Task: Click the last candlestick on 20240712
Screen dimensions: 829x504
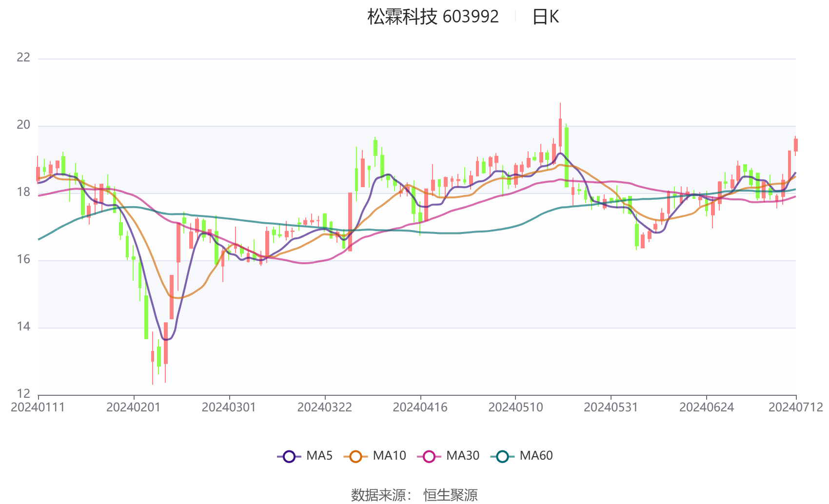Action: pos(796,145)
